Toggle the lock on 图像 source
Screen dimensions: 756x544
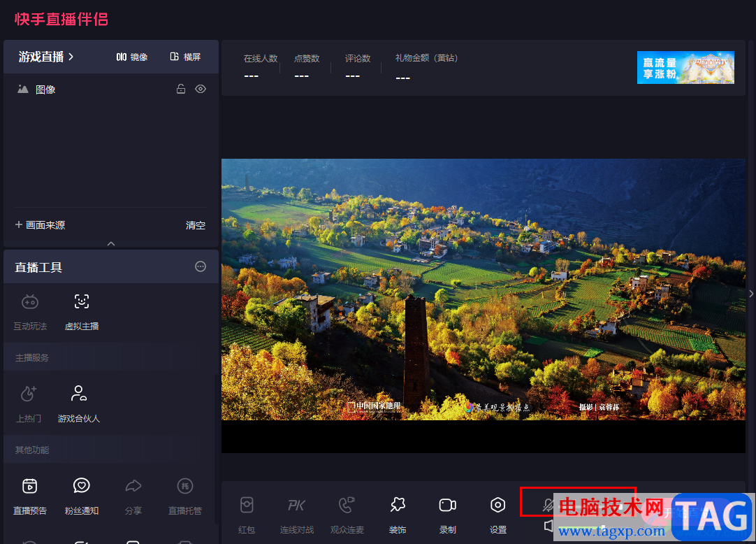[x=181, y=89]
